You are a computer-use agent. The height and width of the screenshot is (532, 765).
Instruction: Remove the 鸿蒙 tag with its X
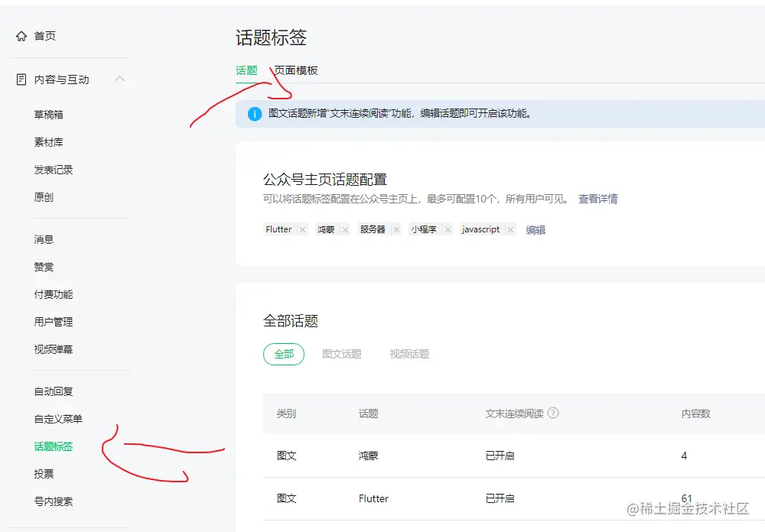click(346, 229)
